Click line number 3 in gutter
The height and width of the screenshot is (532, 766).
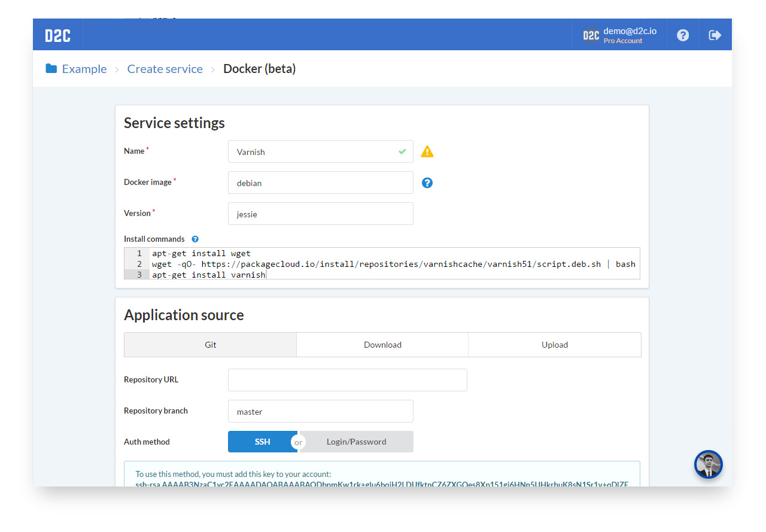pyautogui.click(x=139, y=275)
